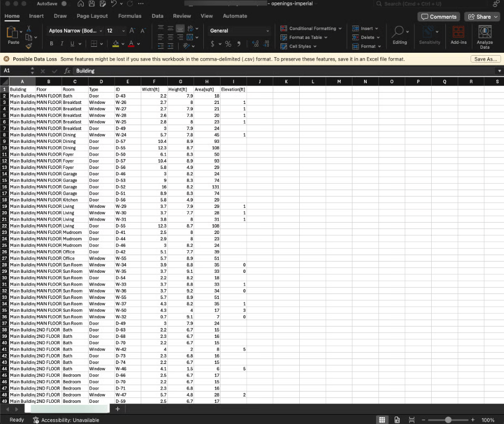Click the percent style icon
Viewport: 504px width, 424px height.
tap(228, 44)
